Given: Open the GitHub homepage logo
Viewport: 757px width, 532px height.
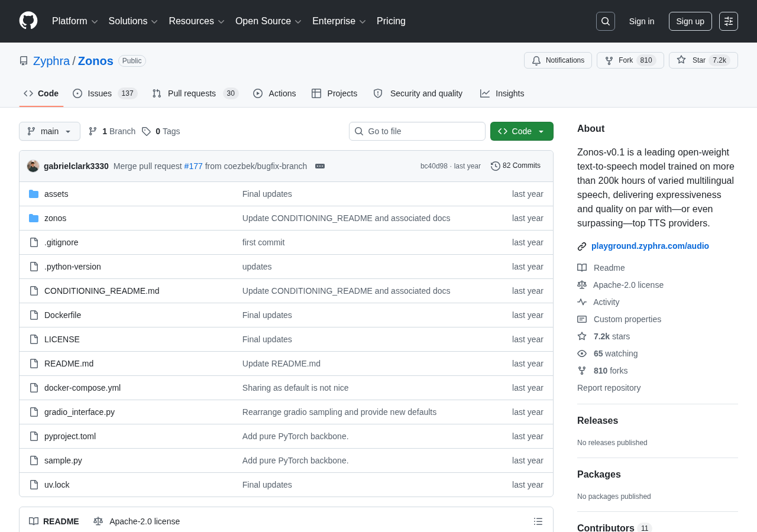Looking at the screenshot, I should point(28,21).
